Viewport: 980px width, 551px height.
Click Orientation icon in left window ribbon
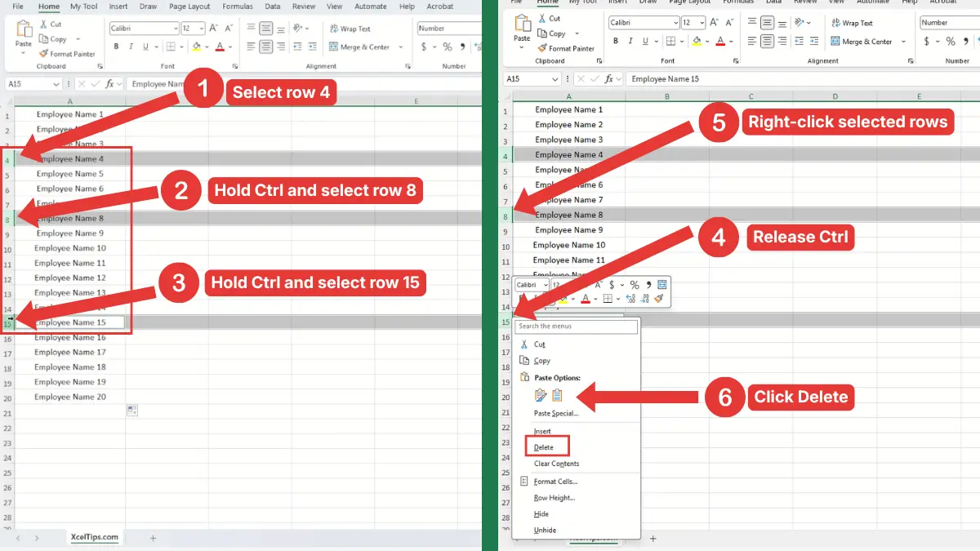pyautogui.click(x=297, y=28)
